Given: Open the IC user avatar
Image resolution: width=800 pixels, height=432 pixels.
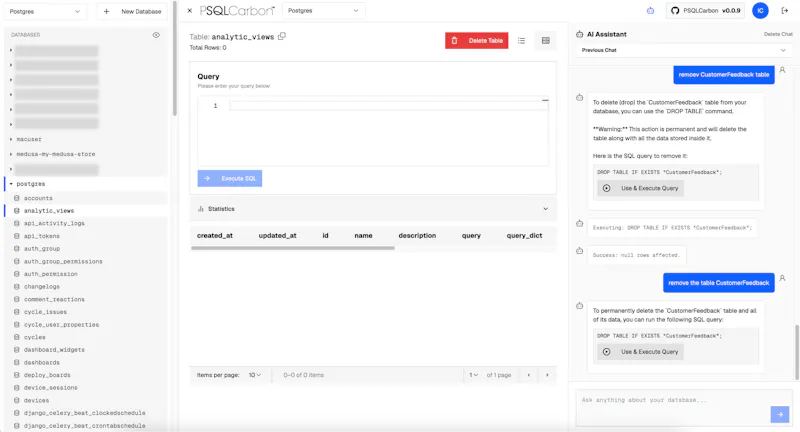Looking at the screenshot, I should pos(760,11).
